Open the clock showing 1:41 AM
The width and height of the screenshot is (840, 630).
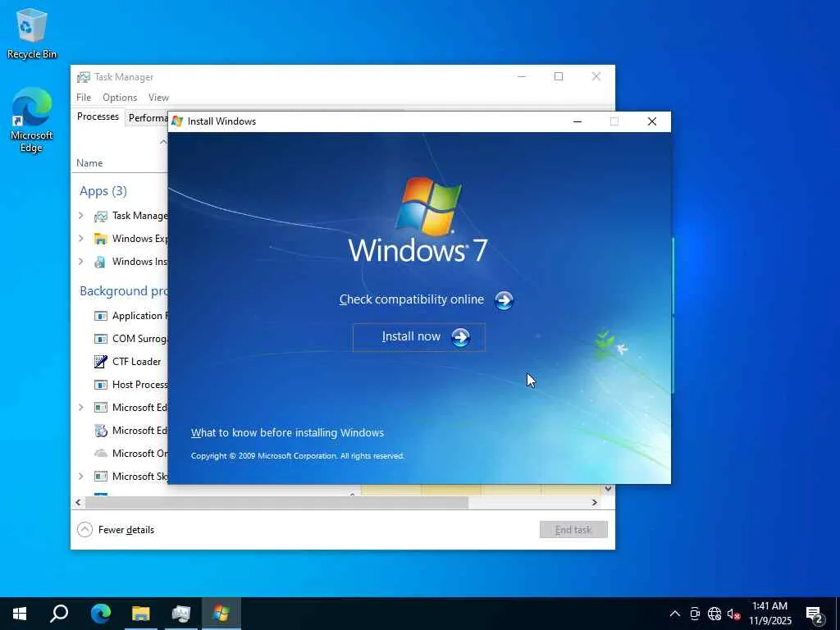[x=769, y=614]
